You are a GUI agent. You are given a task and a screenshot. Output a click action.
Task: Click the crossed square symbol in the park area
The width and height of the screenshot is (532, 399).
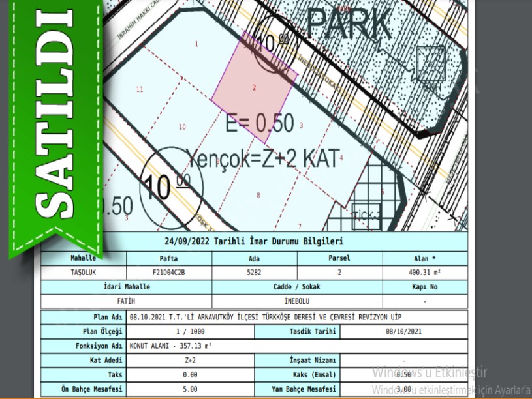[x=430, y=63]
